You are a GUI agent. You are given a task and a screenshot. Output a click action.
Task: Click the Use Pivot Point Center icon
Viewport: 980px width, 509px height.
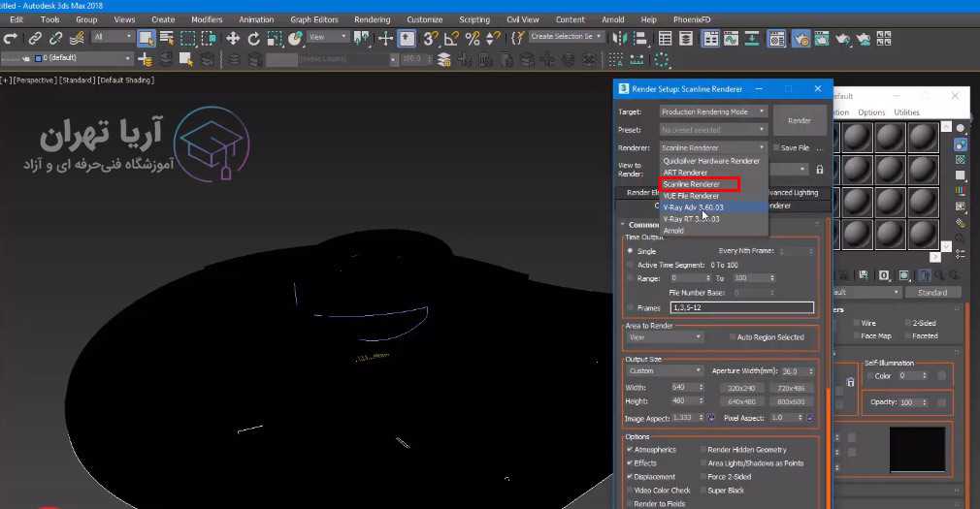click(x=361, y=39)
